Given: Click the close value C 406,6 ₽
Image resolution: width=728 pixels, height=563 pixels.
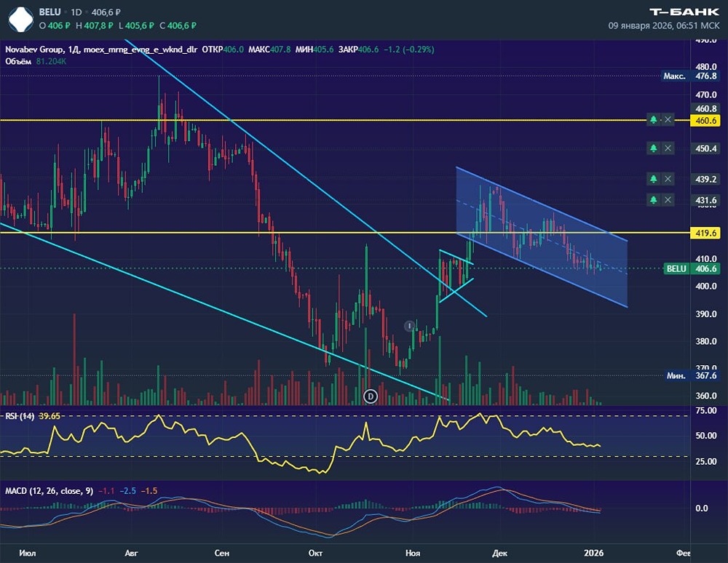Looking at the screenshot, I should 178,26.
